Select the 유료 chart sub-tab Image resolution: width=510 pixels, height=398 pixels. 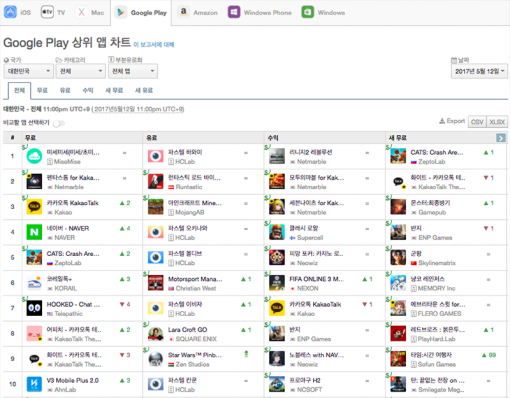tap(65, 90)
